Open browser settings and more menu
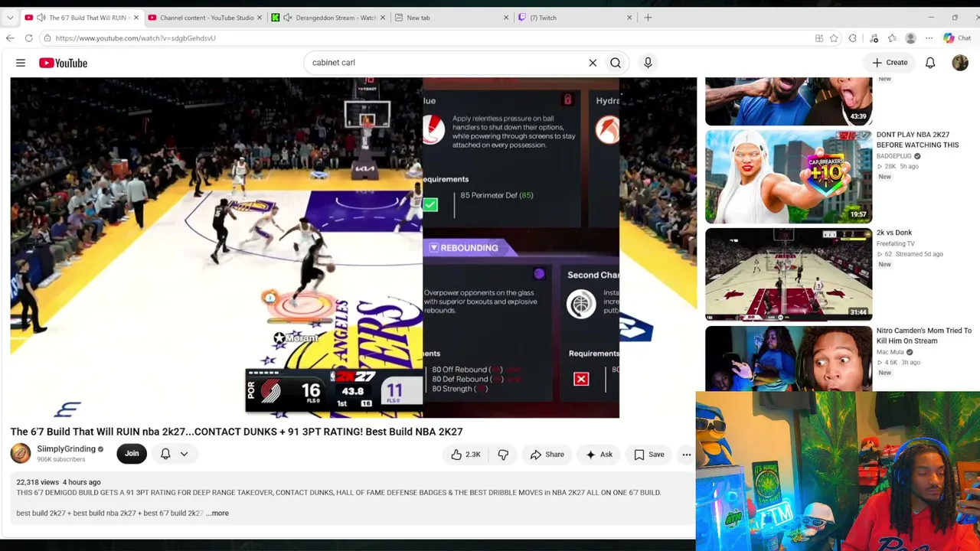The width and height of the screenshot is (980, 551). (x=929, y=38)
